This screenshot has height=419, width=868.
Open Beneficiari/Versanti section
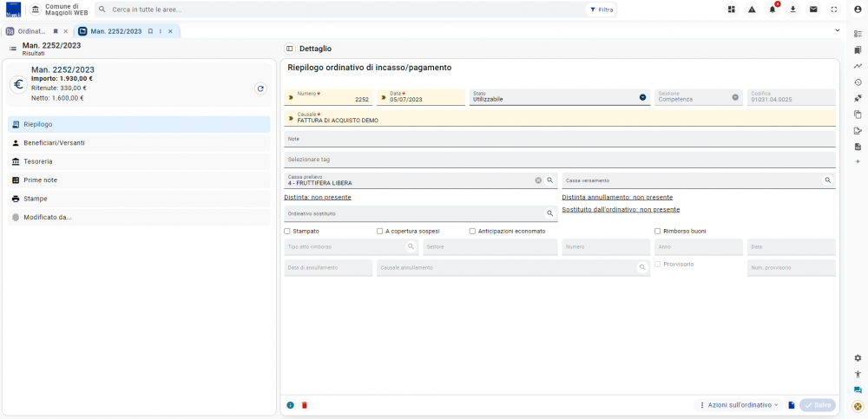tap(139, 143)
